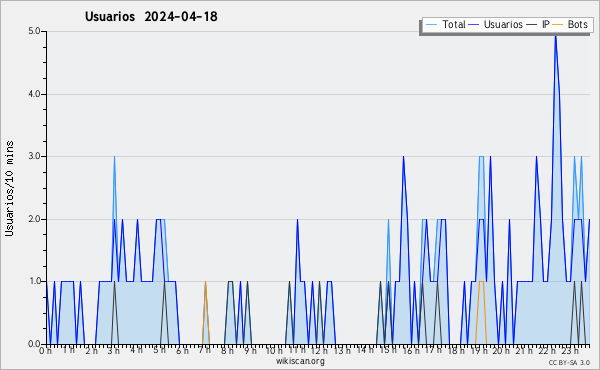Image resolution: width=600 pixels, height=370 pixels.
Task: Click the x-axis label '5 h'
Action: coord(159,350)
